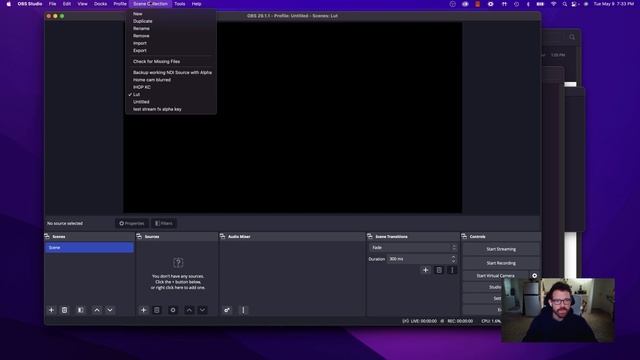Open the OBS Studio app menu
The height and width of the screenshot is (360, 640).
pyautogui.click(x=30, y=4)
